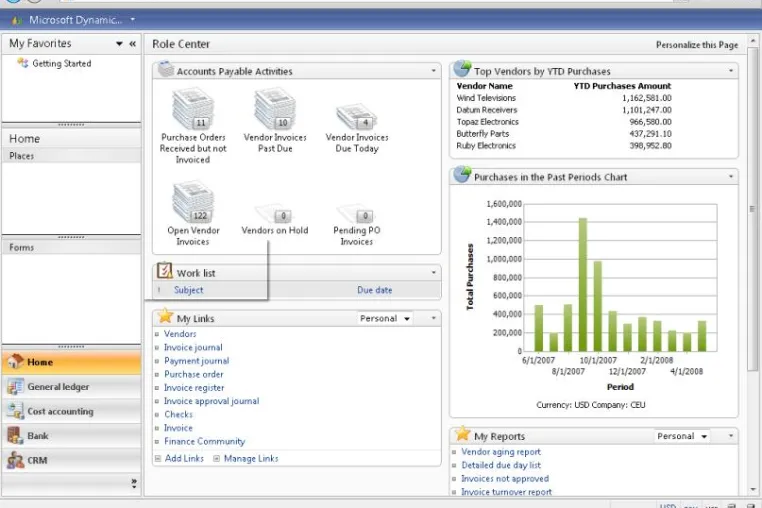Open the Vendor aging report
The image size is (762, 508).
[501, 452]
